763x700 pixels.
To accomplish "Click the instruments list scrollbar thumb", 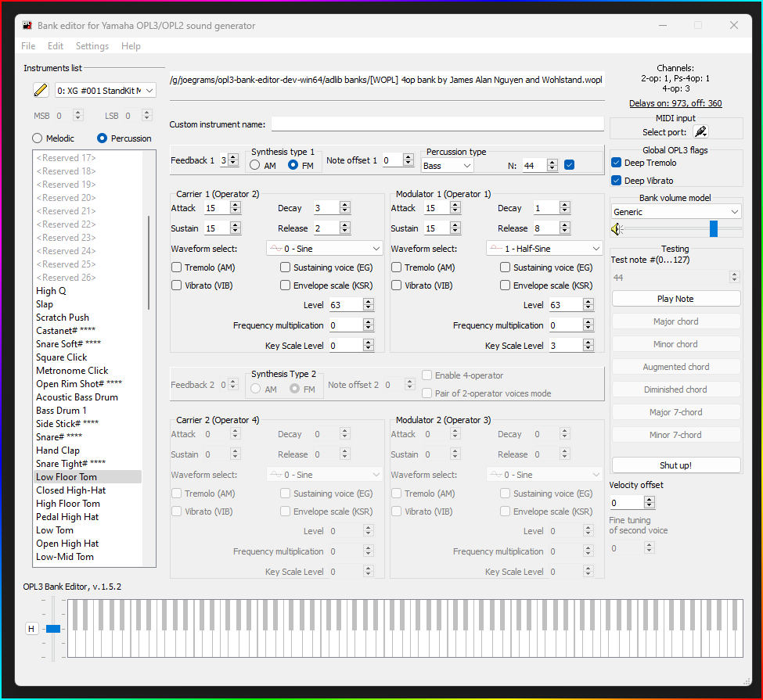I will click(149, 263).
